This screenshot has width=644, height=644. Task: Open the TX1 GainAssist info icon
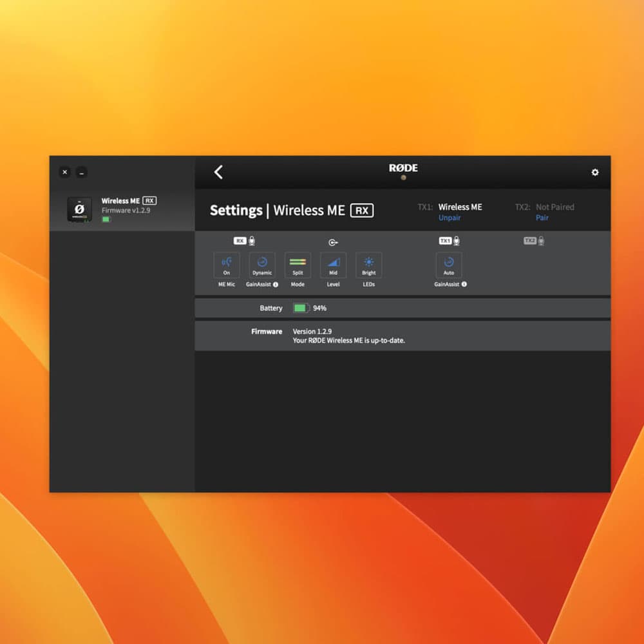464,284
